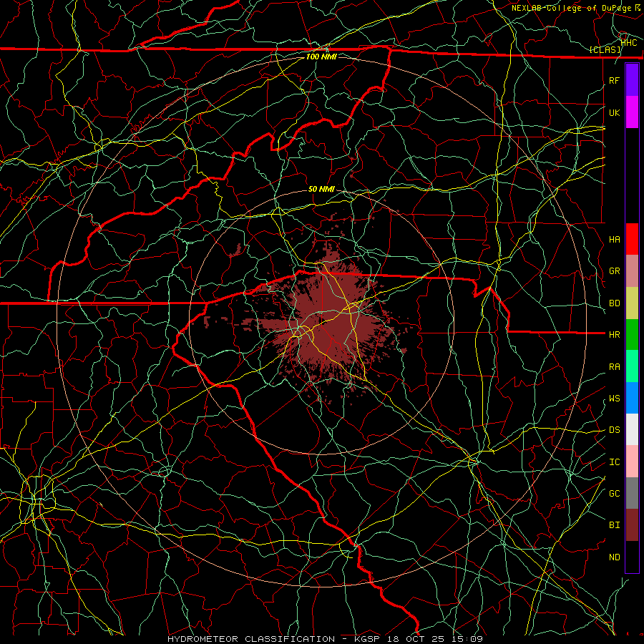Click the '100 NMI' range ring label
This screenshot has height=644, width=644.
pyautogui.click(x=321, y=57)
